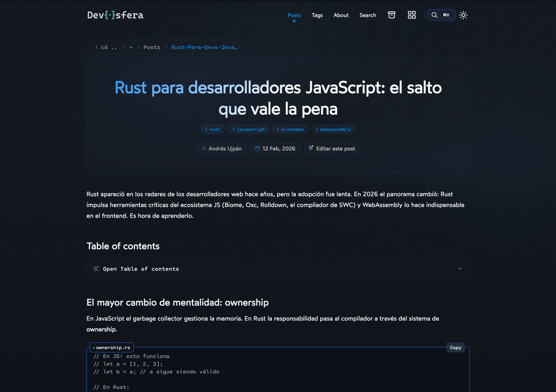
Task: Click Editar este post
Action: (x=332, y=149)
